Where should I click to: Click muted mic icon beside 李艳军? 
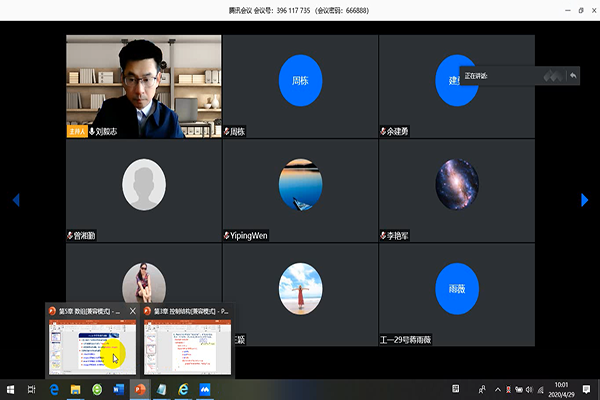click(x=383, y=236)
